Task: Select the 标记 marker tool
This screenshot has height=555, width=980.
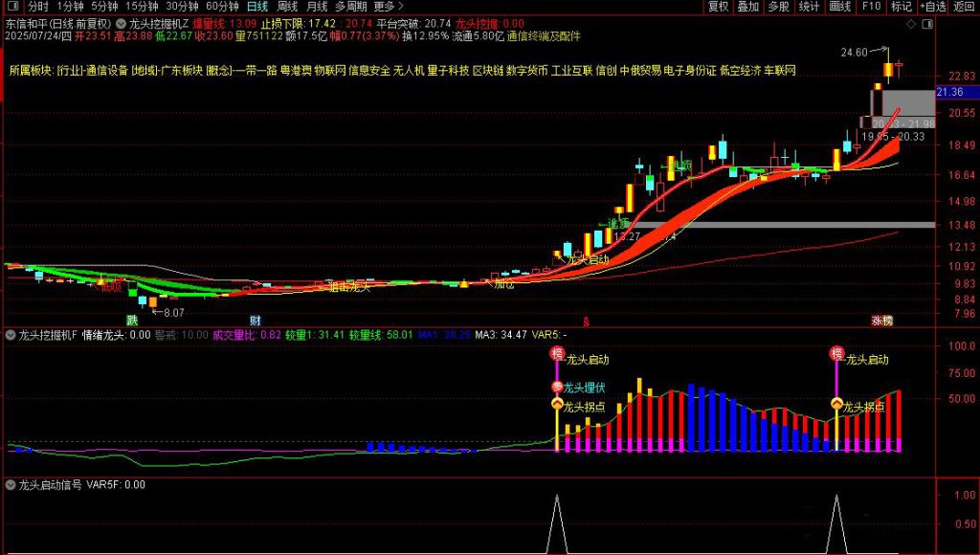Action: 902,7
